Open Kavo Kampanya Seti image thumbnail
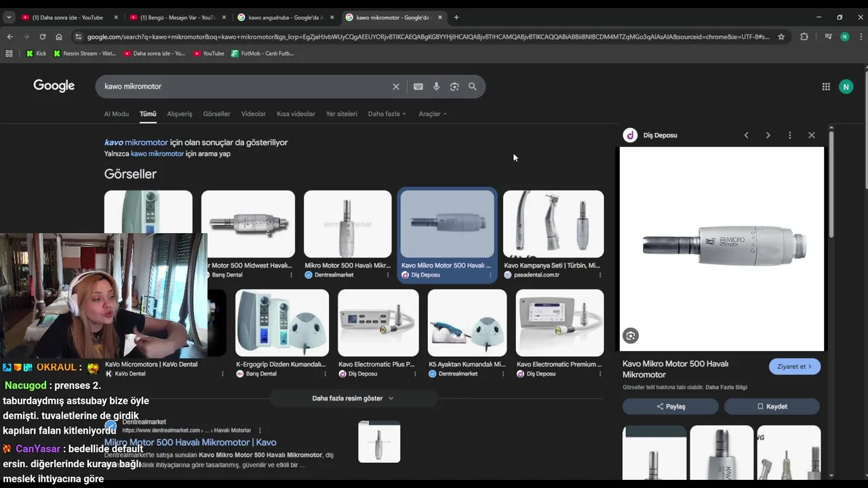Screen dimensions: 868x488 coord(553,224)
